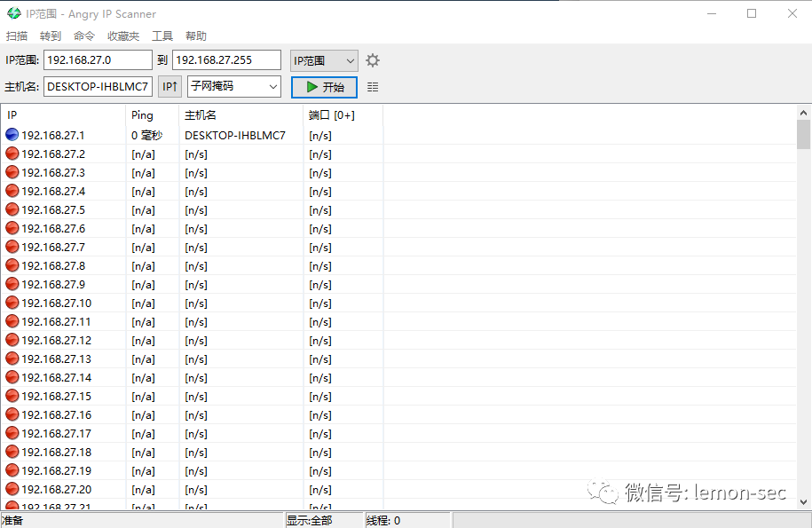
Task: Click the 准备 status text
Action: click(x=12, y=520)
